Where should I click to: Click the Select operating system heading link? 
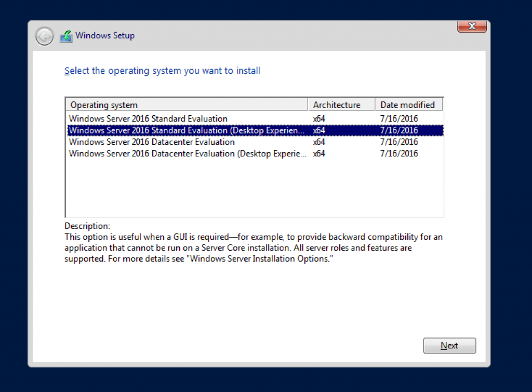162,71
